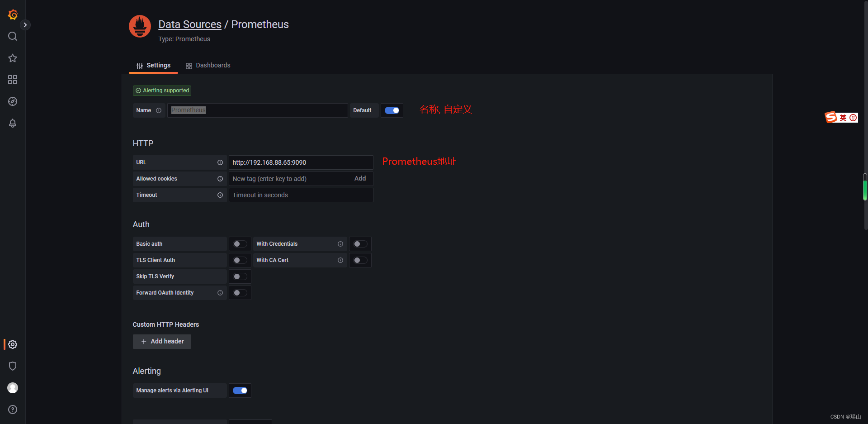
Task: Go back via Data Sources link
Action: click(190, 24)
